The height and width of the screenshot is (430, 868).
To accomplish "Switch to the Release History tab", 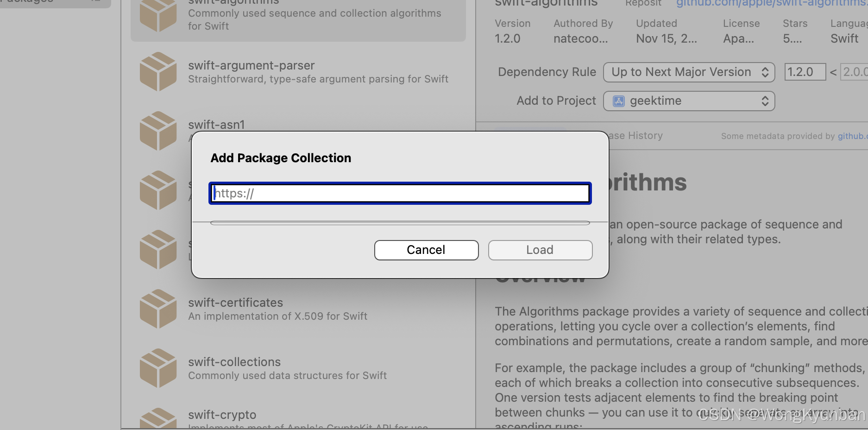I will point(635,136).
